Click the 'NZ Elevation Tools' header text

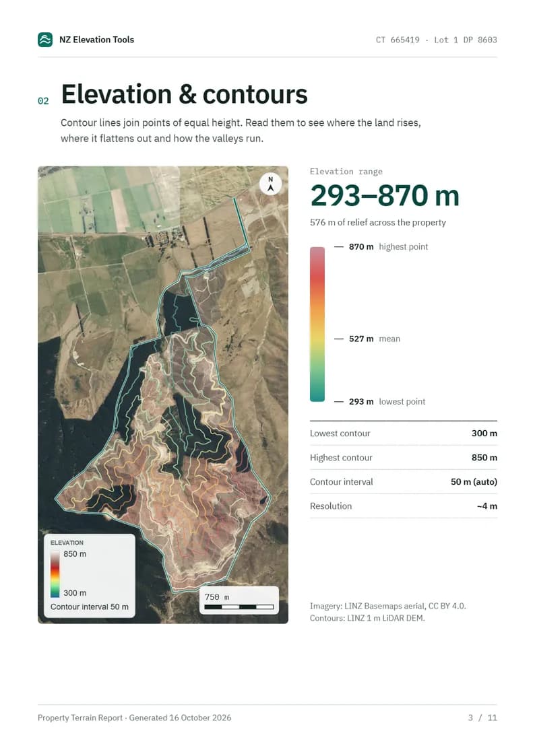coord(96,40)
